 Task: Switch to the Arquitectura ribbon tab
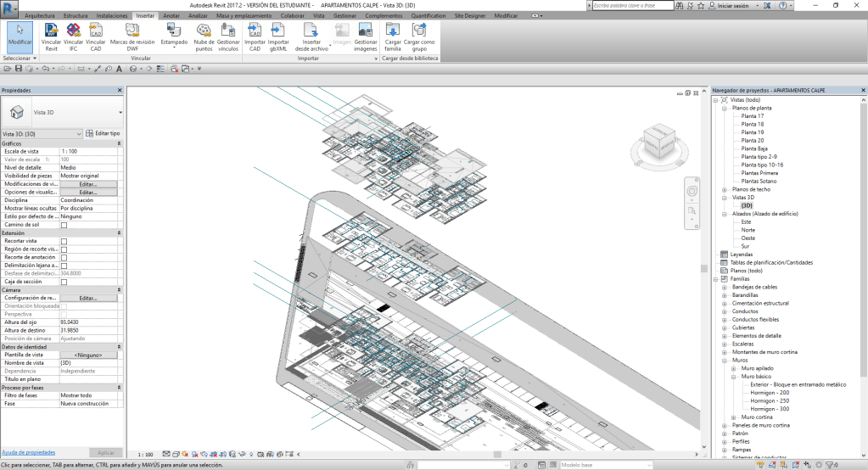39,15
